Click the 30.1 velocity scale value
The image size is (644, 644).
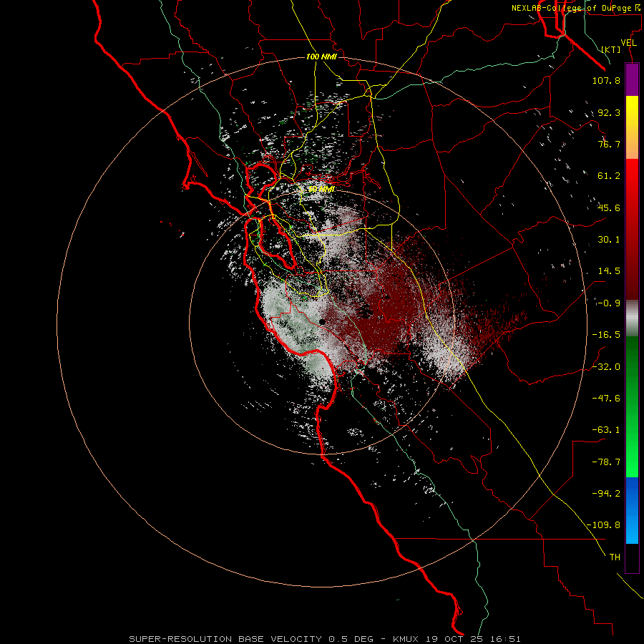609,240
